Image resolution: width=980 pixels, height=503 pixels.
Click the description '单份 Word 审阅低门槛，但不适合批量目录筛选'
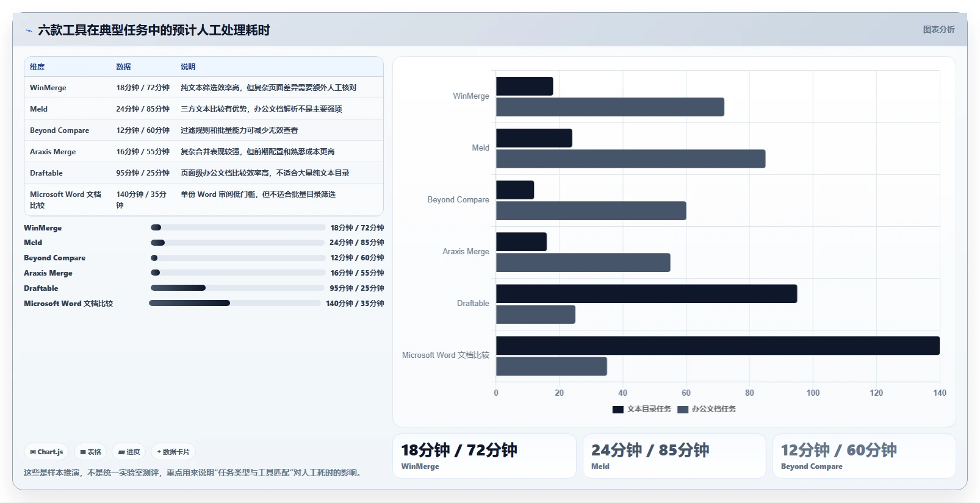pos(258,194)
